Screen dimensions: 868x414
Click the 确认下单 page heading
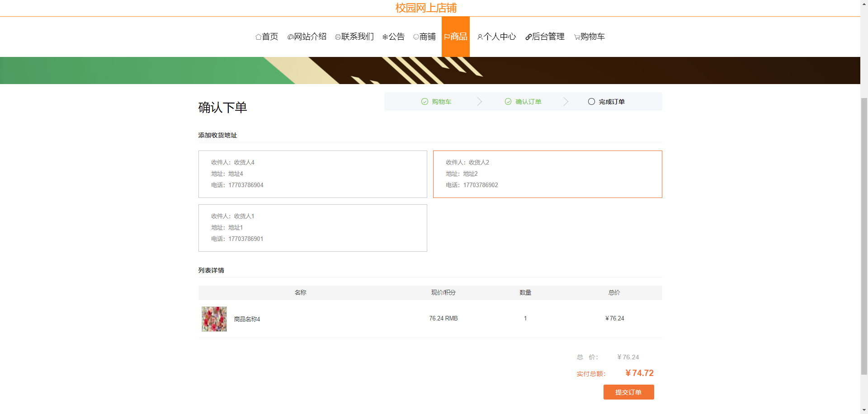coord(222,108)
